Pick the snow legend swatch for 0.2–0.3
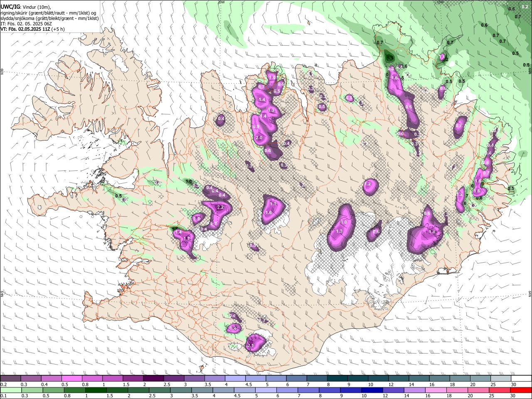This screenshot has height=399, width=532. tap(10, 379)
